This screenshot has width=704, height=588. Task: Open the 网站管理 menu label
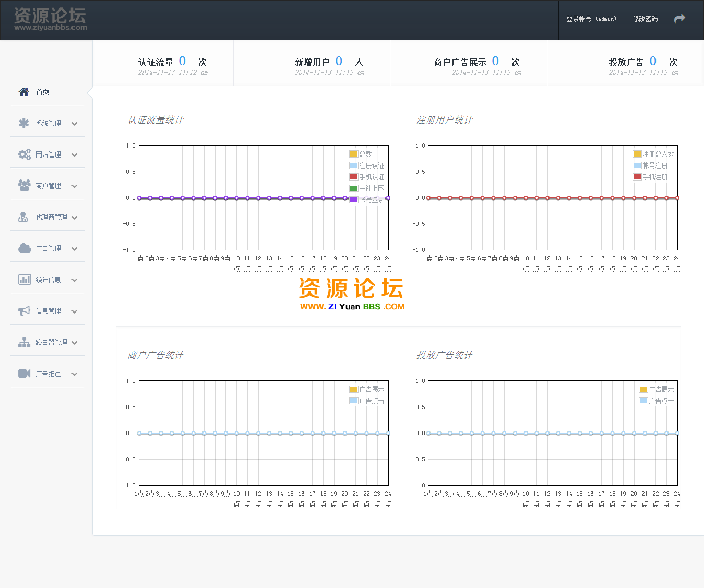(48, 154)
